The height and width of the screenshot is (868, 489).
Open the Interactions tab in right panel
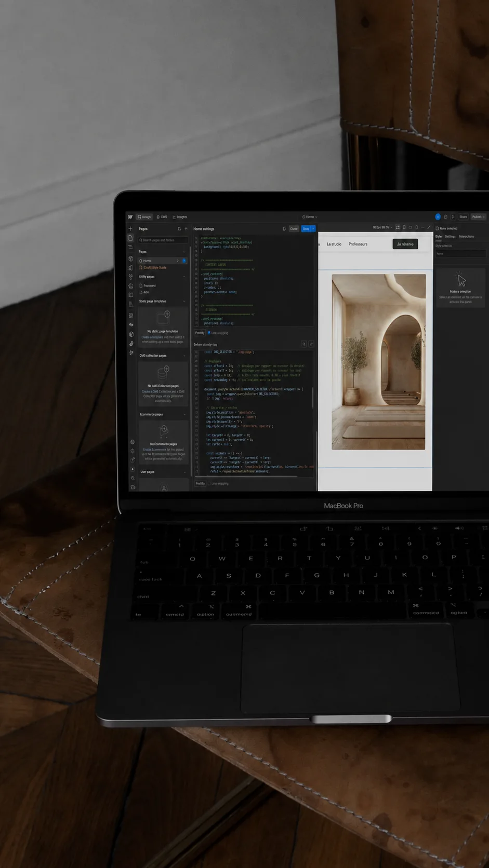coord(467,236)
